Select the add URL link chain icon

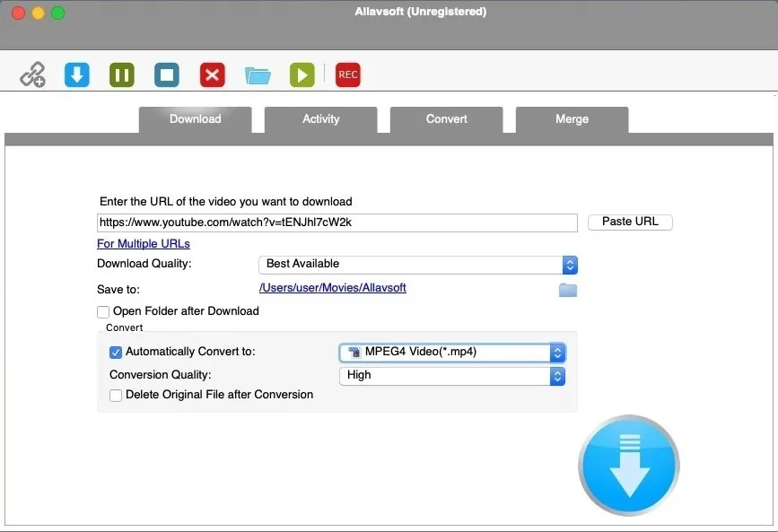(32, 74)
